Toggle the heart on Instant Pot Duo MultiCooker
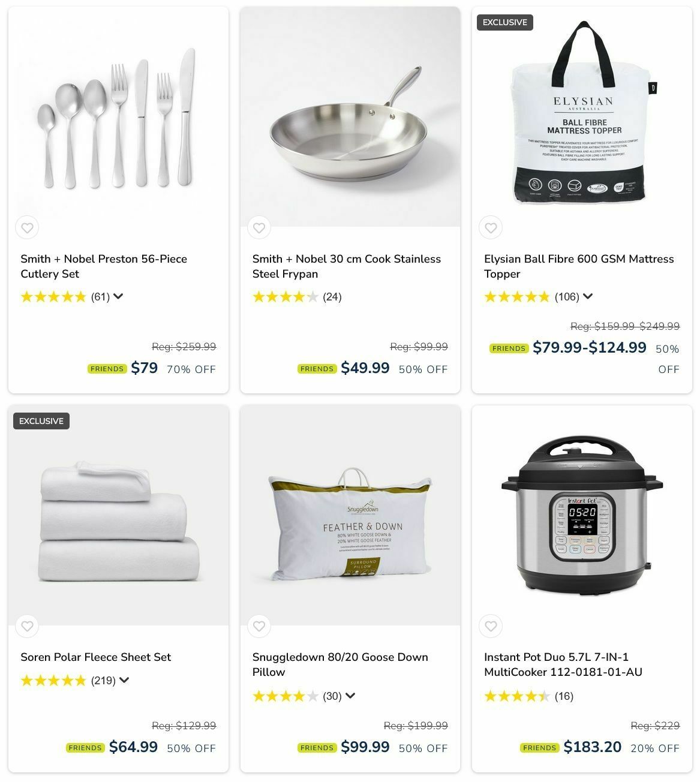700x782 pixels. click(491, 627)
